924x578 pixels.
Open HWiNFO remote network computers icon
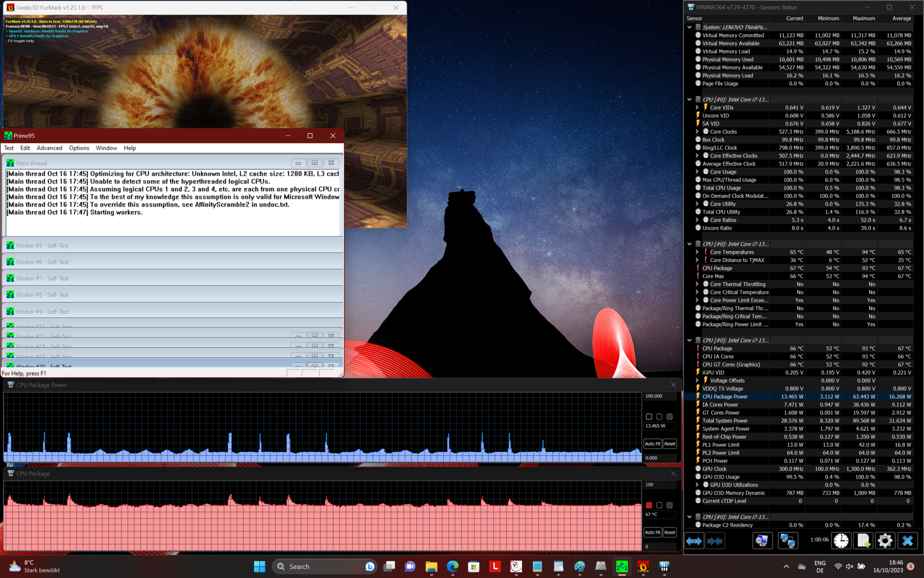tap(787, 541)
